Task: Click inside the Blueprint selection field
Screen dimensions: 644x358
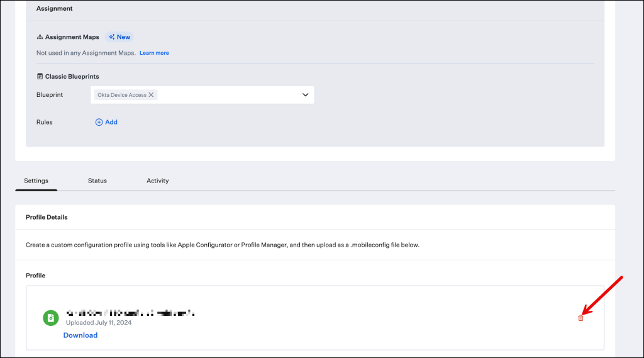Action: [x=226, y=95]
